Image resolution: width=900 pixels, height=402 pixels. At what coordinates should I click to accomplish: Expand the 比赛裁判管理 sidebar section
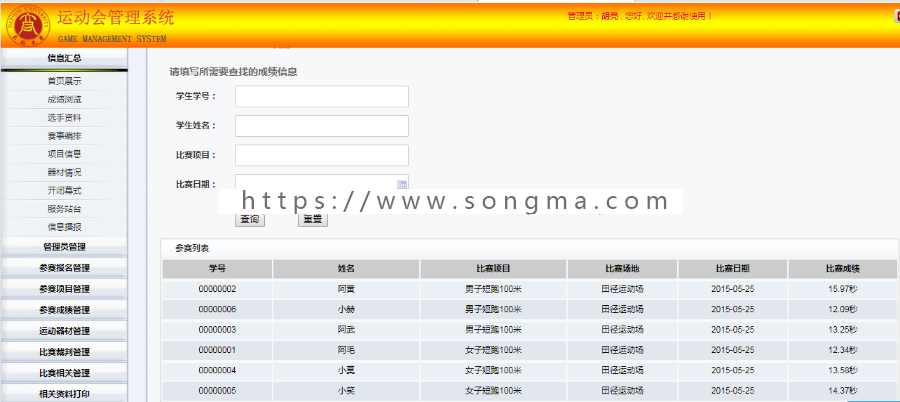tap(64, 352)
